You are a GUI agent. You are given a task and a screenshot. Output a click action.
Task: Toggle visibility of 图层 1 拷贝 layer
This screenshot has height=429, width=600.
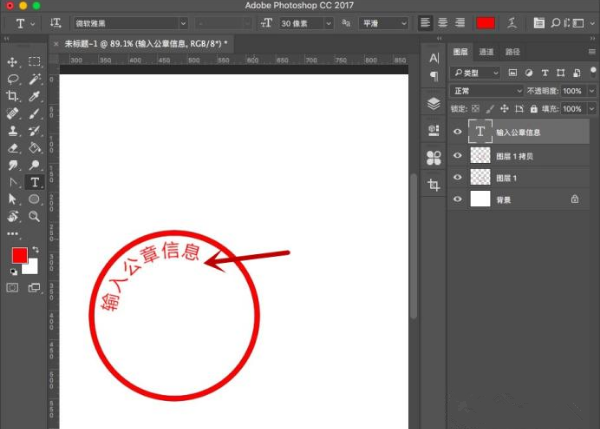[458, 155]
